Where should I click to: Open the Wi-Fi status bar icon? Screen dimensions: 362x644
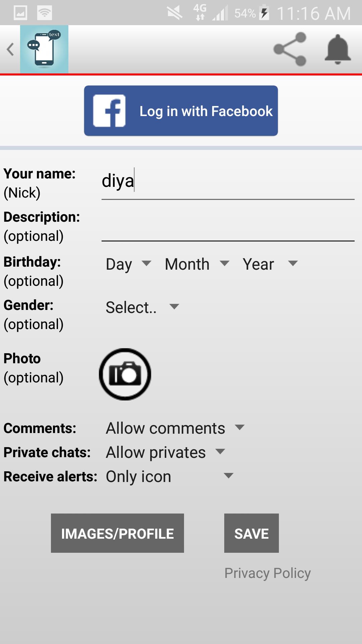pyautogui.click(x=44, y=13)
